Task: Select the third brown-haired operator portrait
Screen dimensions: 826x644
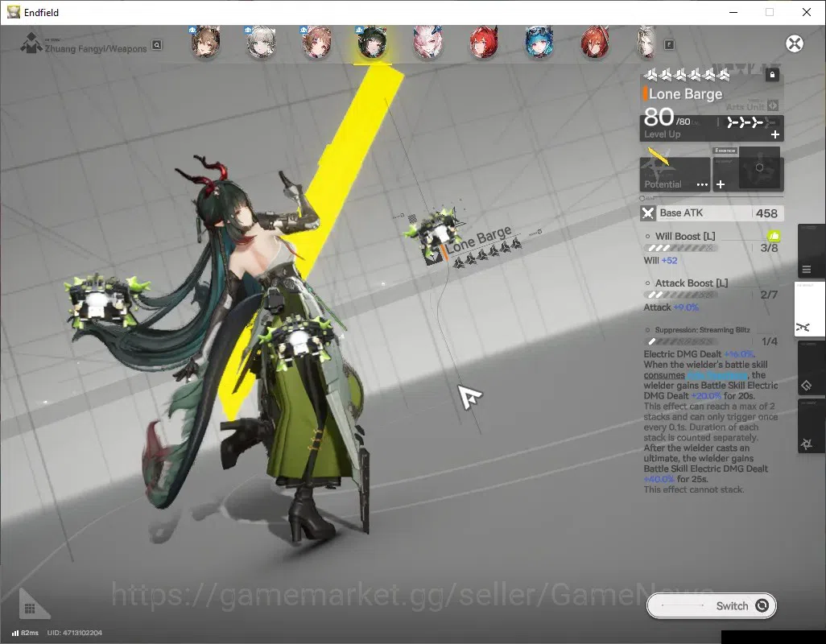Action: [316, 42]
